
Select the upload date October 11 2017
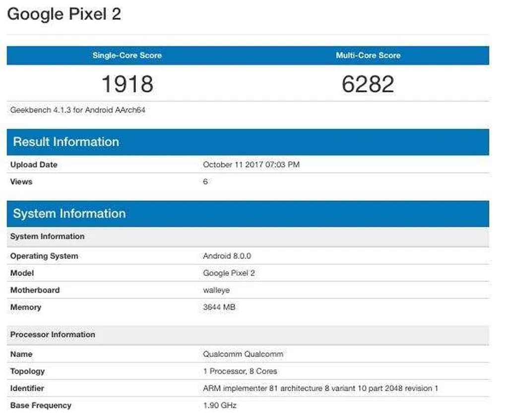[x=251, y=165]
